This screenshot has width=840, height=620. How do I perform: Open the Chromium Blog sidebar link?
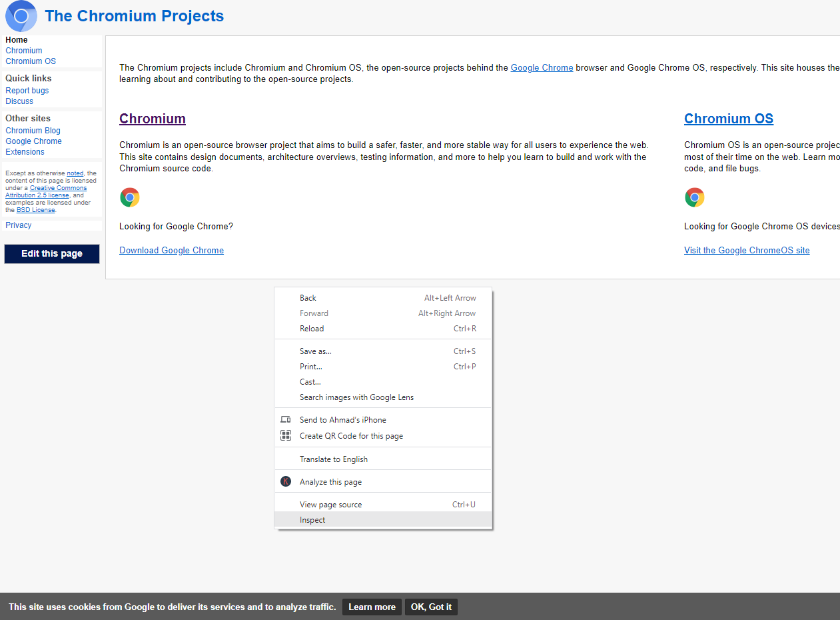[33, 130]
